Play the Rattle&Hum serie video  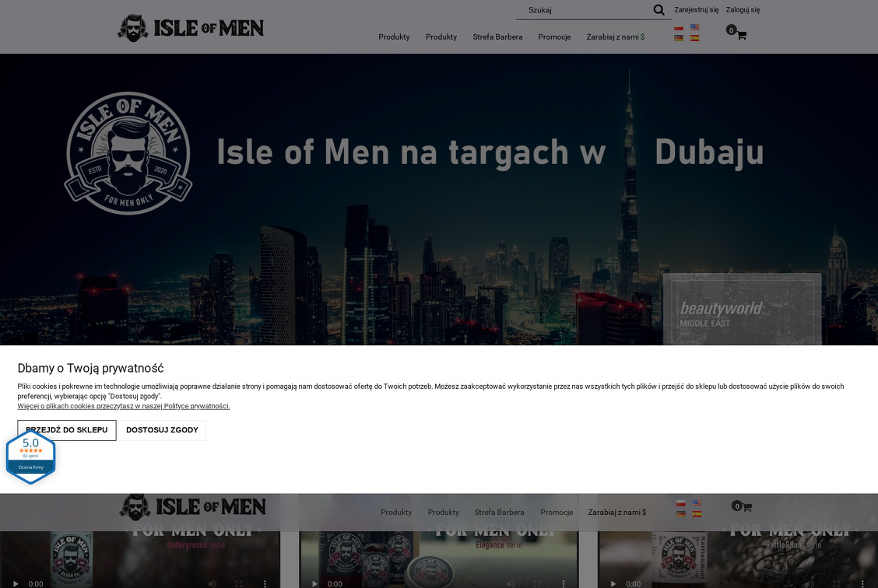coord(613,583)
